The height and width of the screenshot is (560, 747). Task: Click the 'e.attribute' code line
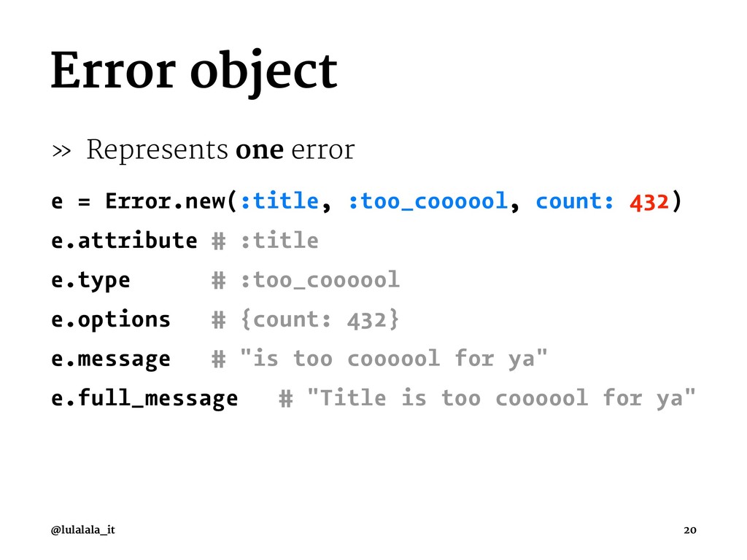(124, 241)
